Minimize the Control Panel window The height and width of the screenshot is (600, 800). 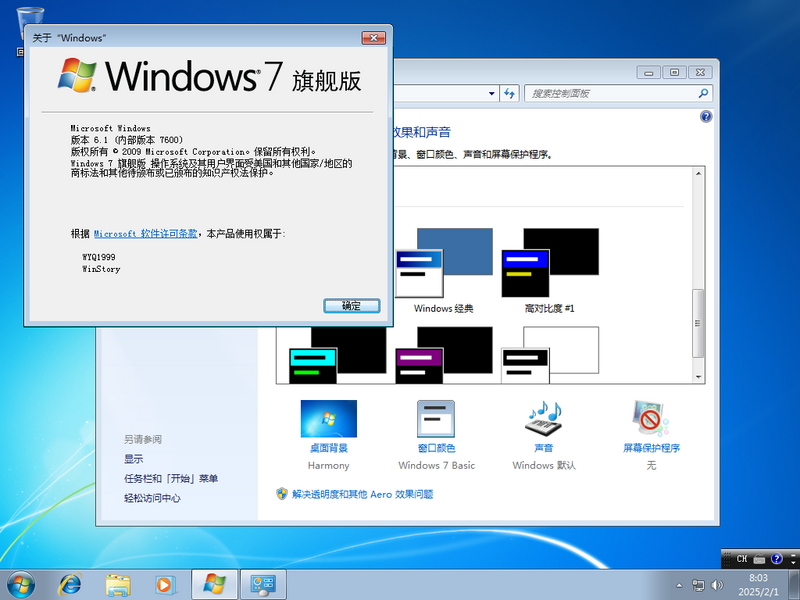pyautogui.click(x=649, y=72)
